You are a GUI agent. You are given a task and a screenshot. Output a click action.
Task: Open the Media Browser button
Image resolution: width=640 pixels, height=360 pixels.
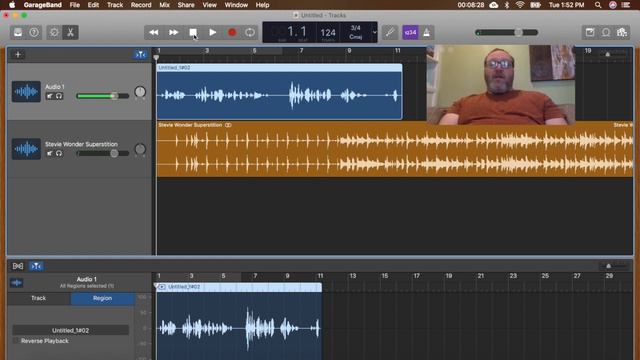click(x=622, y=33)
